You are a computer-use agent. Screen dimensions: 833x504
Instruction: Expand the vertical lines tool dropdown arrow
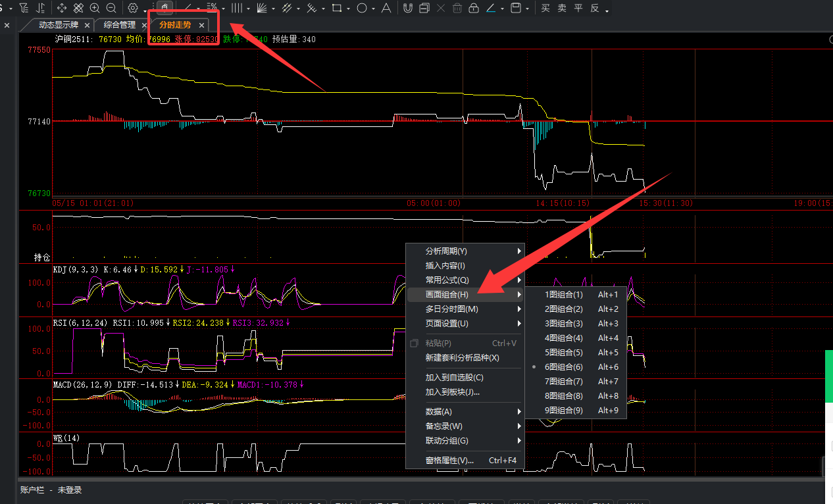click(248, 9)
